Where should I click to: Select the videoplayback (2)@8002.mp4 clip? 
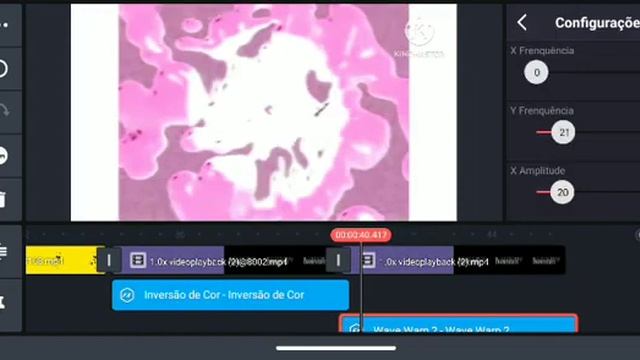click(224, 260)
